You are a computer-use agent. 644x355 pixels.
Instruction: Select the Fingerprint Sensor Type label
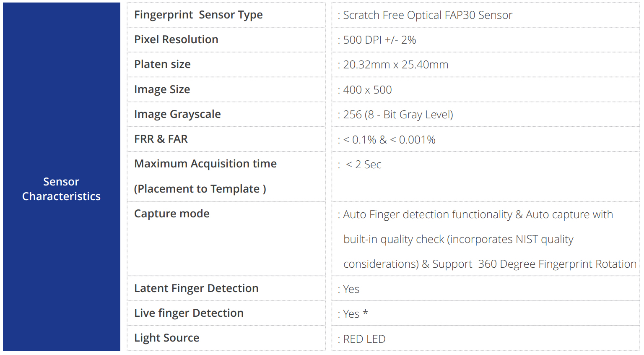198,15
